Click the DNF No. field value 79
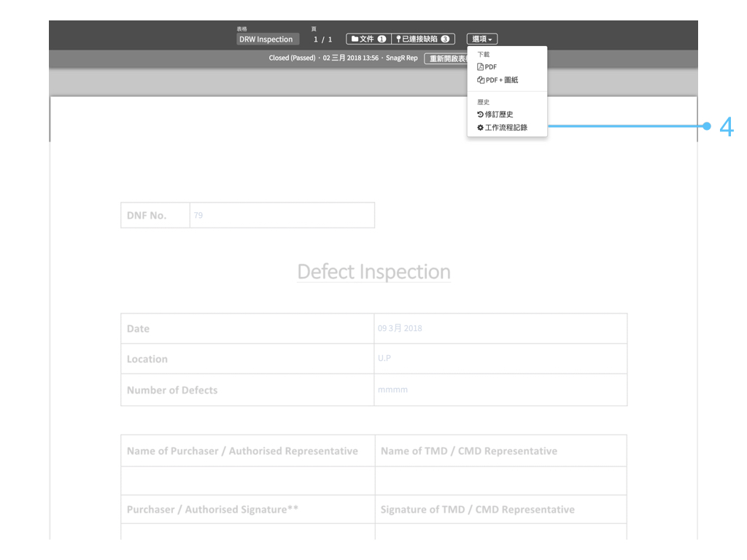 (198, 215)
